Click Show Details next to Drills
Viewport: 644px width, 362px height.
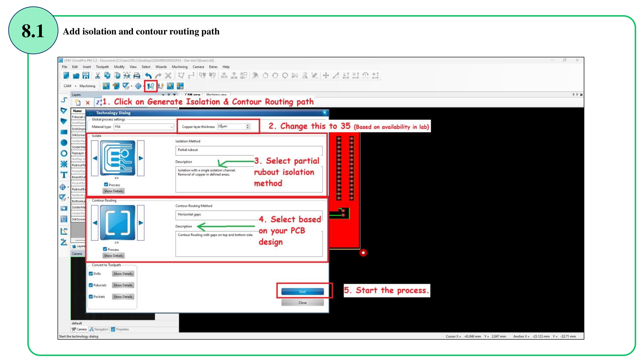coord(123,274)
